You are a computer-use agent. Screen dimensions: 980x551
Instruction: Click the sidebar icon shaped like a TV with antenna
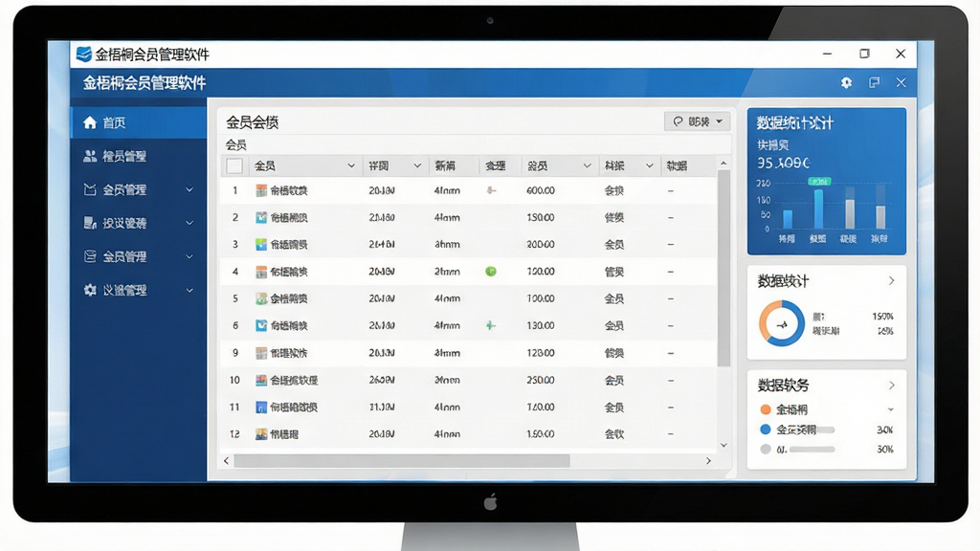(x=90, y=189)
